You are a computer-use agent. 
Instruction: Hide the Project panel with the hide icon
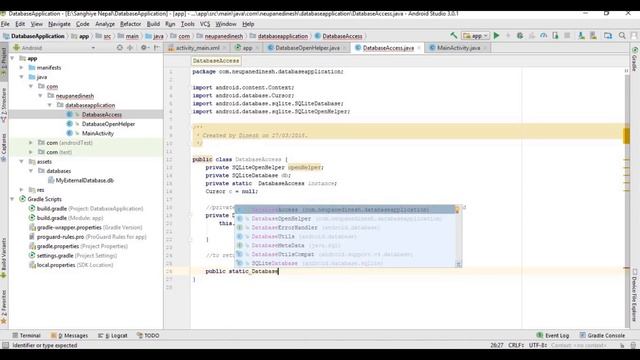[x=157, y=47]
